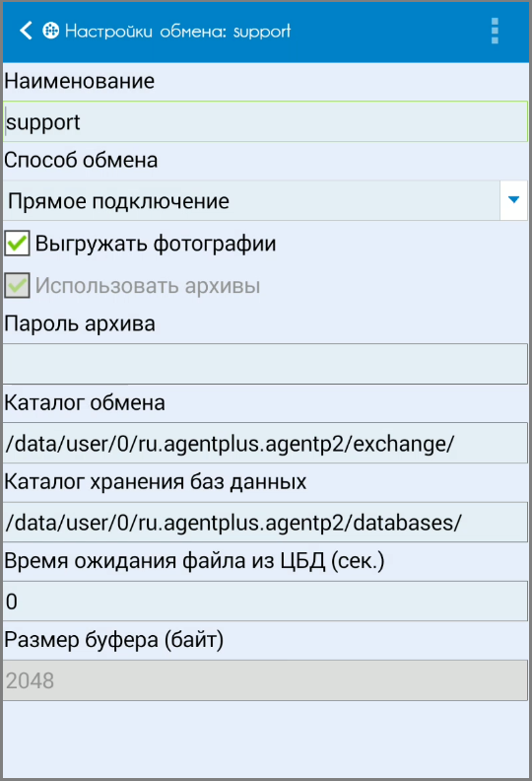Tap the Agent Plus app logo icon

[51, 31]
